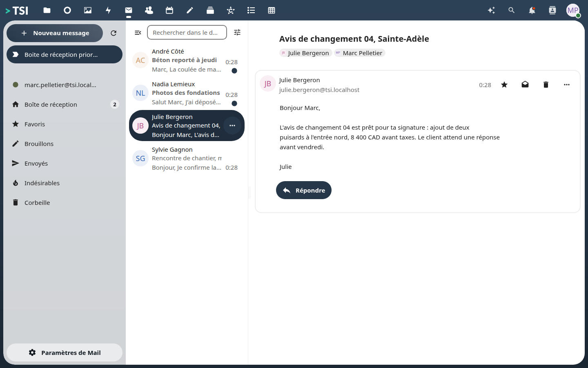Open André Côté Béton reporté message
The width and height of the screenshot is (588, 368).
coord(187,60)
